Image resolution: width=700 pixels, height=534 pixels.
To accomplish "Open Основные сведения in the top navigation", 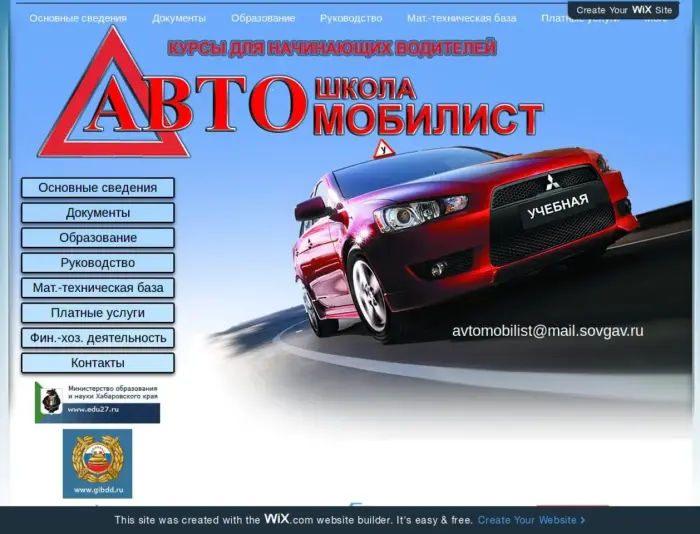I will point(78,18).
